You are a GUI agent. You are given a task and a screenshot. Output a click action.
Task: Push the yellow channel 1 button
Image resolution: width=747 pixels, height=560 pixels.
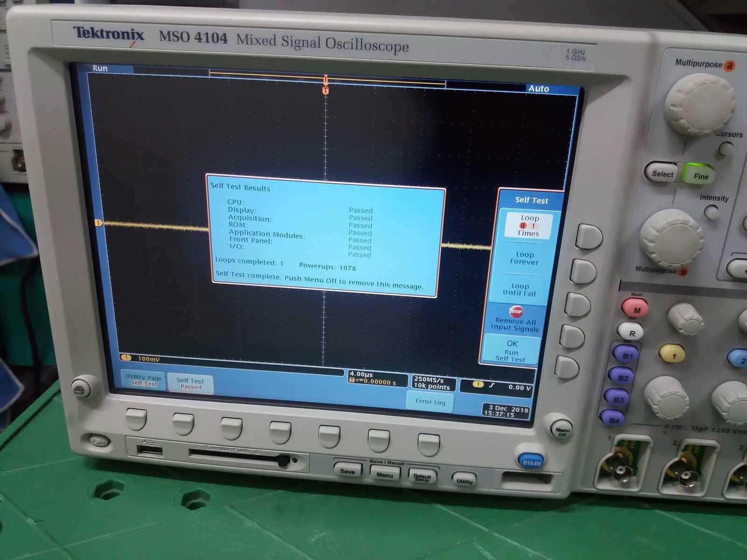click(x=673, y=356)
